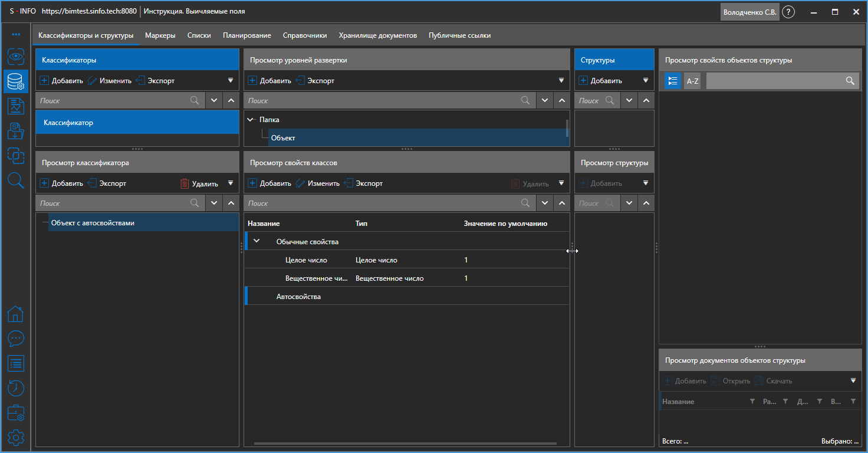Click the gear settings icon in sidebar
This screenshot has height=453, width=868.
coord(16,438)
